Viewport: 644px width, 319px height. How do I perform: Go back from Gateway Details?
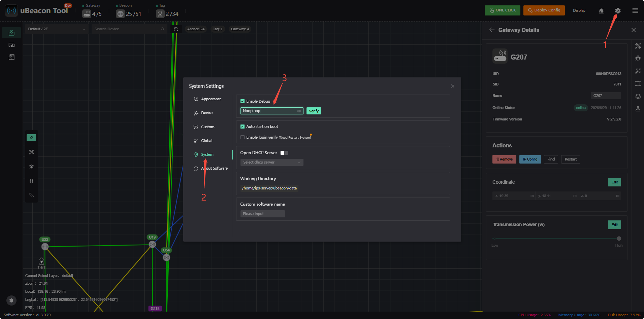pyautogui.click(x=492, y=30)
